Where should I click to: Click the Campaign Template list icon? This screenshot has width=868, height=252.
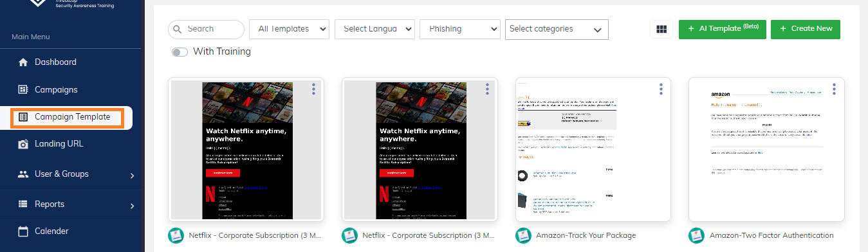[23, 117]
